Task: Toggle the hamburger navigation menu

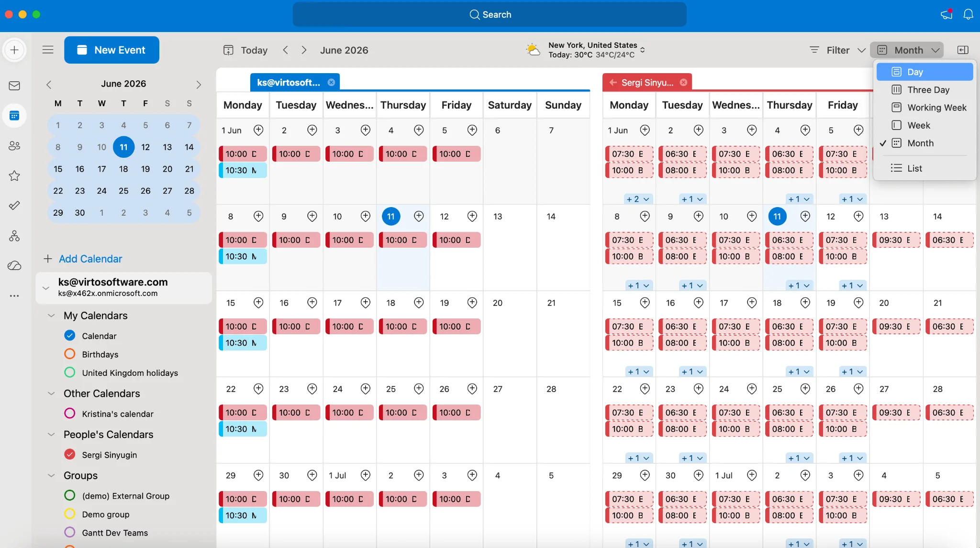Action: click(48, 50)
